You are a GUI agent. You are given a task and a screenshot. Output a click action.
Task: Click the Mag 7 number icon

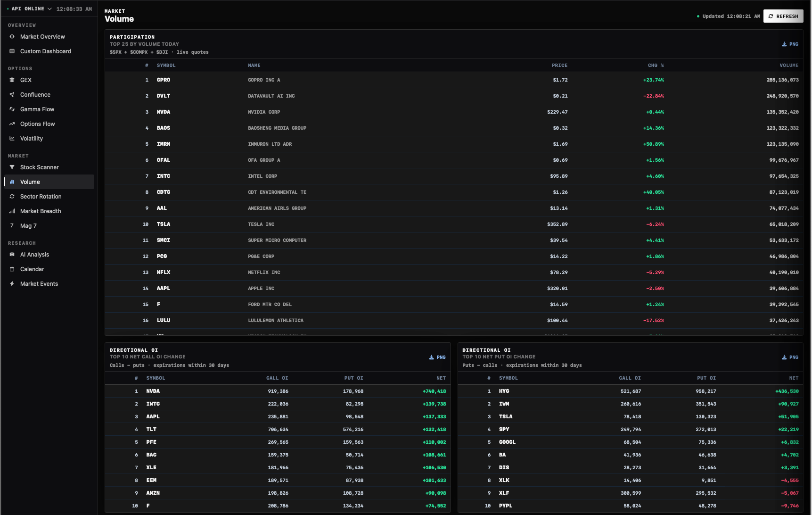point(12,225)
